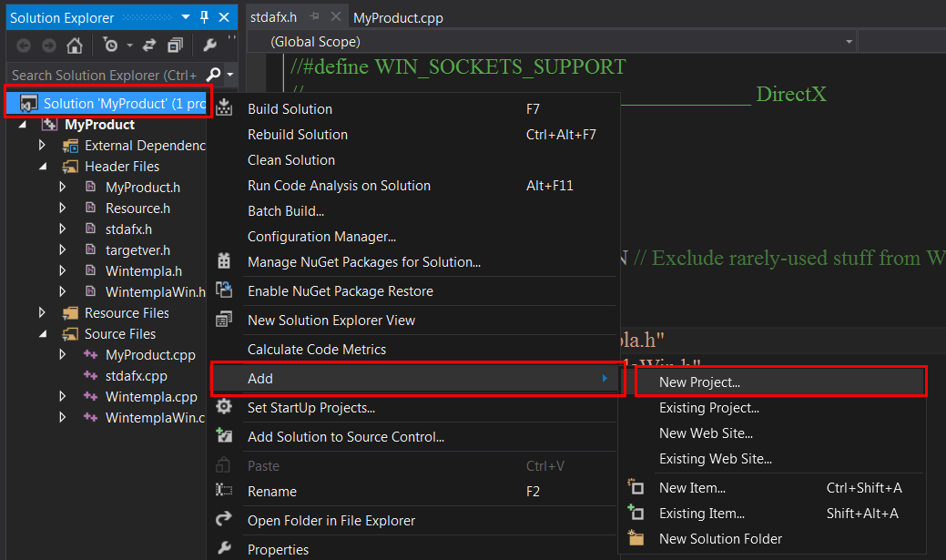Expand the Resource Files folder
The height and width of the screenshot is (560, 946).
point(42,312)
